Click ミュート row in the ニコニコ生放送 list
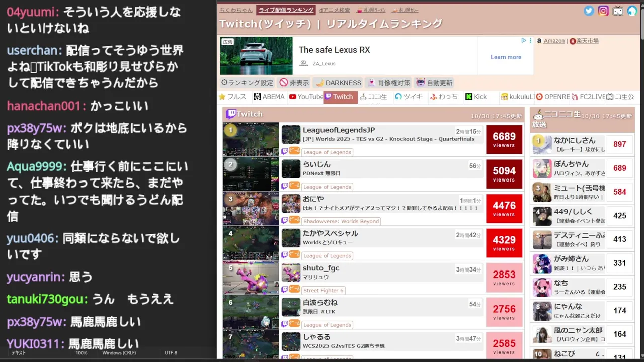The height and width of the screenshot is (362, 644). click(x=582, y=192)
